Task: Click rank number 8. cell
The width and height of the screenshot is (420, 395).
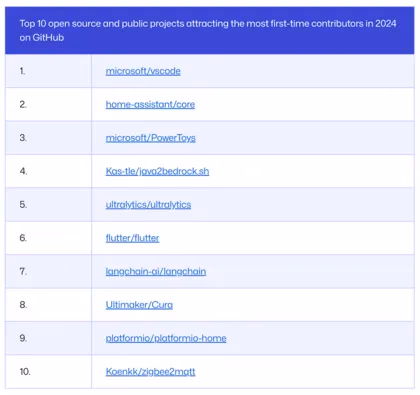Action: [x=48, y=305]
